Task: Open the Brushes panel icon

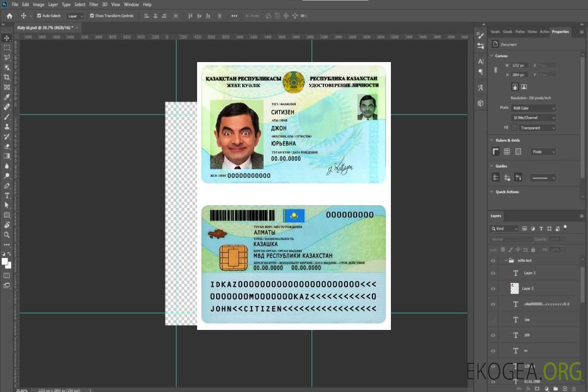Action: tap(480, 35)
